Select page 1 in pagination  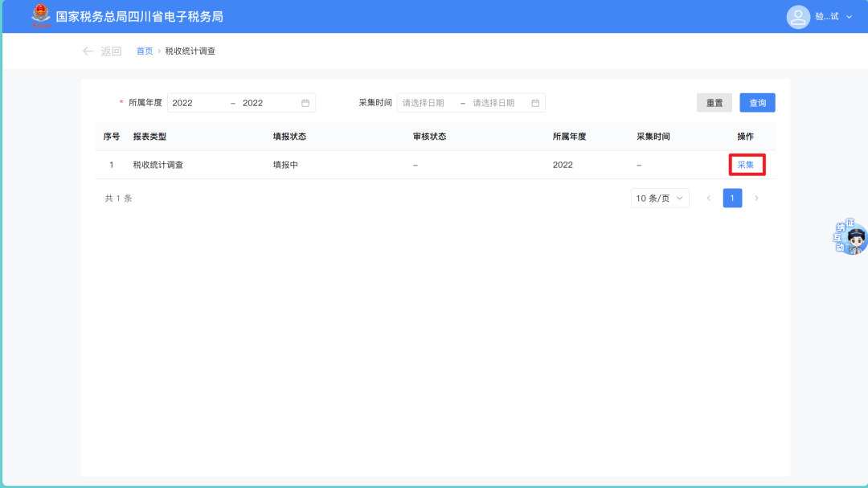(732, 199)
